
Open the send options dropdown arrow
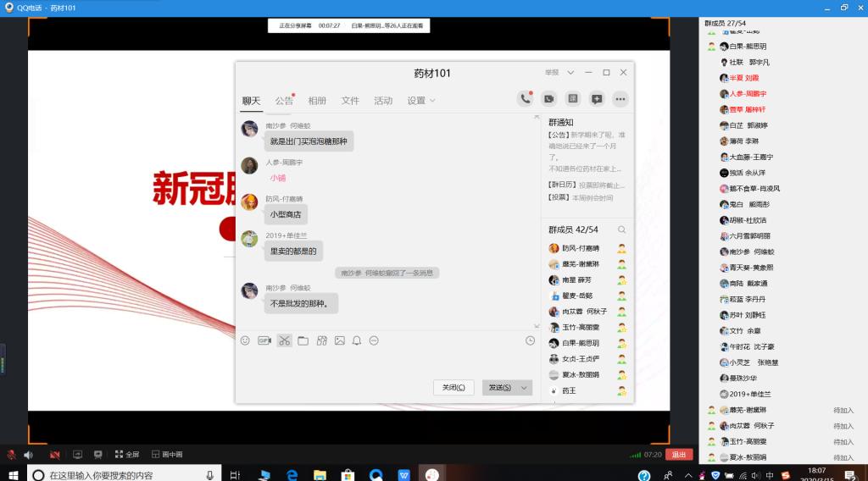coord(525,387)
